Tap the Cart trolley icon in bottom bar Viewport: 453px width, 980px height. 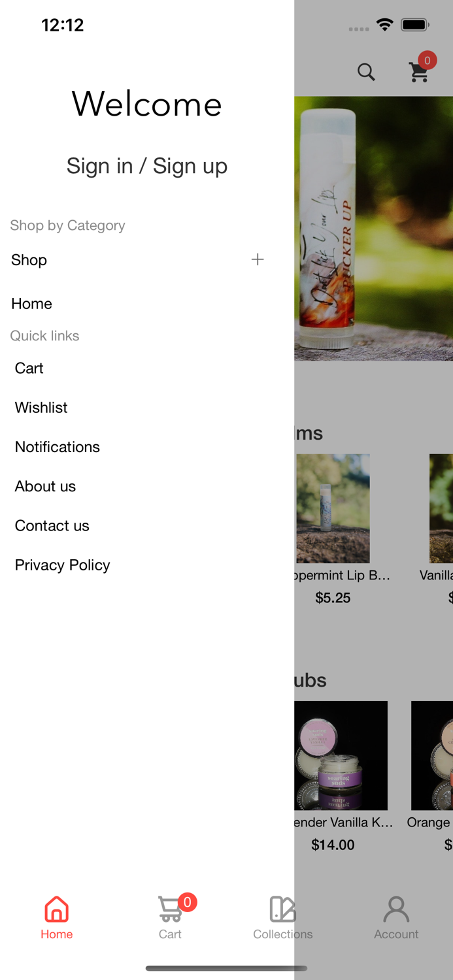[x=170, y=909]
